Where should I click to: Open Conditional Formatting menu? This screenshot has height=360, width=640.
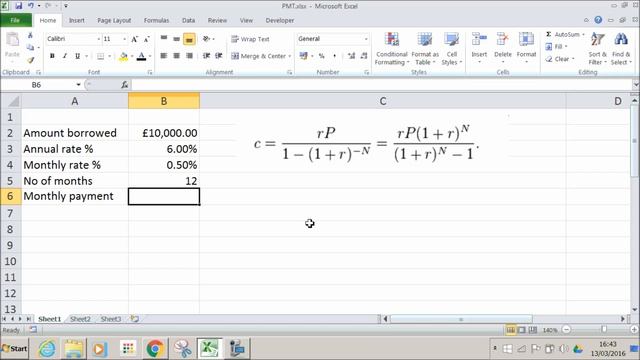tap(392, 49)
